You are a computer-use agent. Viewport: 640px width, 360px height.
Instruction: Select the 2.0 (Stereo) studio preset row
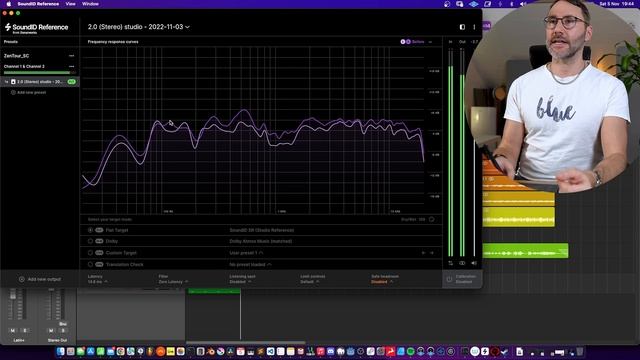coord(40,82)
